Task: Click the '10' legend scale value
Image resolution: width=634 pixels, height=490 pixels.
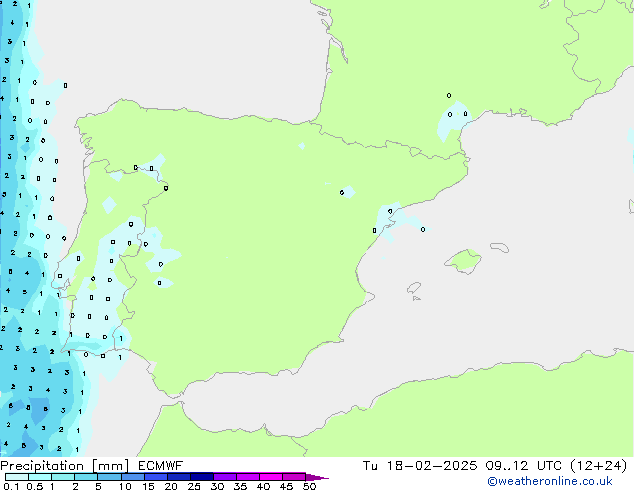Action: point(125,486)
